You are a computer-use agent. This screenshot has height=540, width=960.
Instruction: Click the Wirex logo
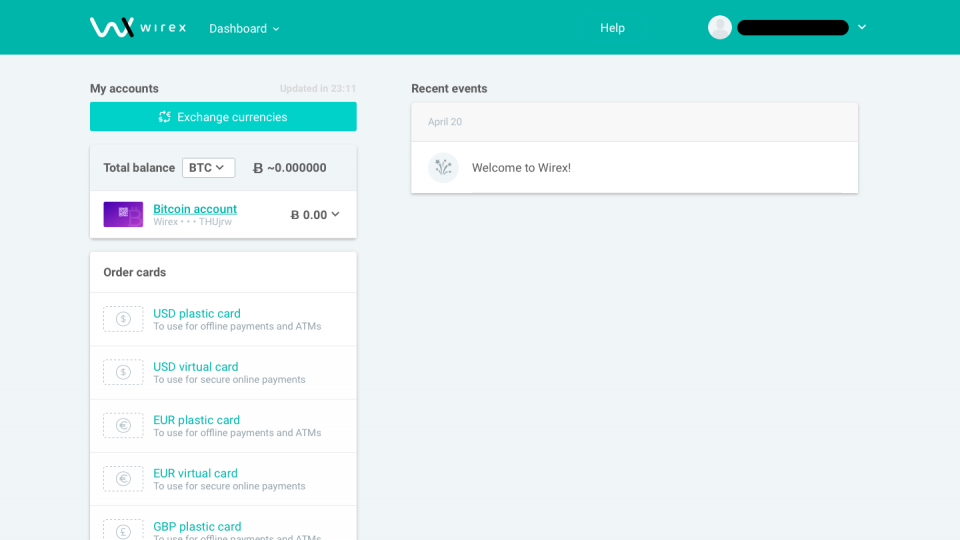point(138,28)
